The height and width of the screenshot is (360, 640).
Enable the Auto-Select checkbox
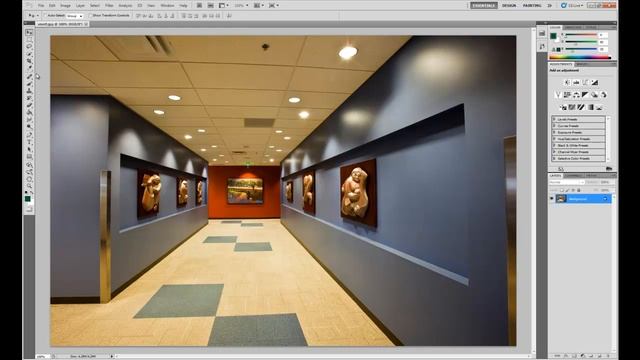click(x=45, y=16)
